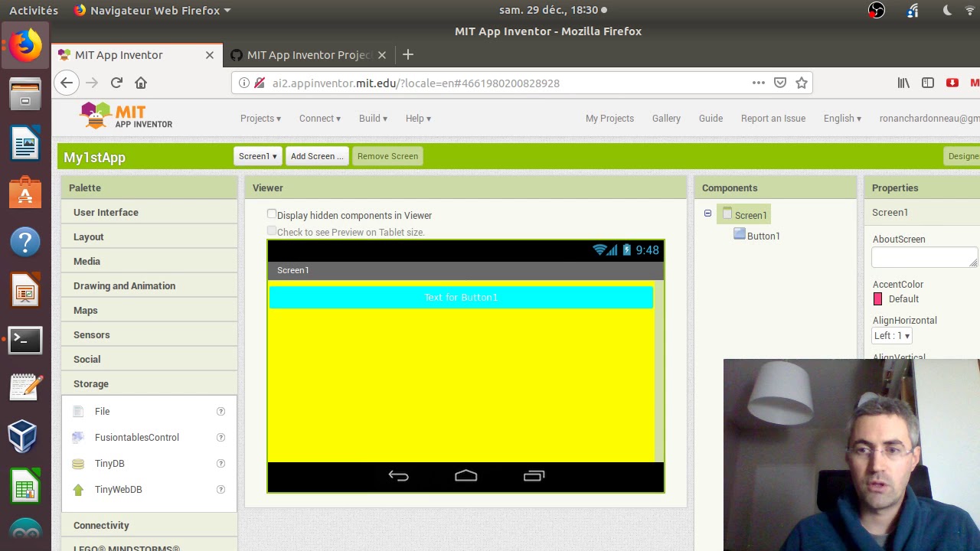980x551 pixels.
Task: Expand Social palette section
Action: (x=149, y=360)
